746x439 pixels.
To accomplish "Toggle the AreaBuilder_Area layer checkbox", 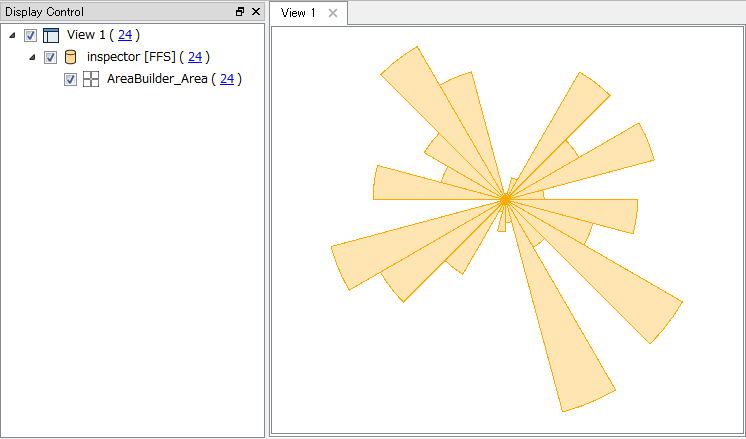I will tap(70, 79).
